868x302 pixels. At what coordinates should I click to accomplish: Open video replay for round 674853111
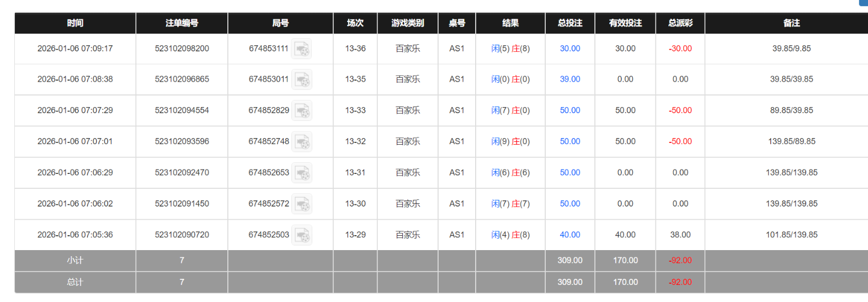(x=301, y=49)
